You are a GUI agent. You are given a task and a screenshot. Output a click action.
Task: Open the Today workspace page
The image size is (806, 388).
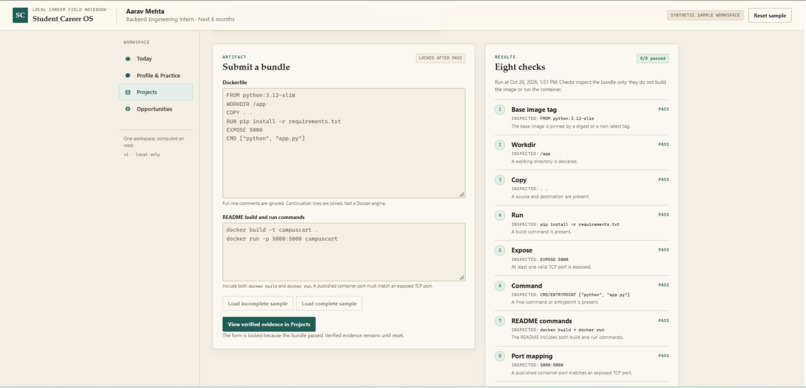(156, 59)
